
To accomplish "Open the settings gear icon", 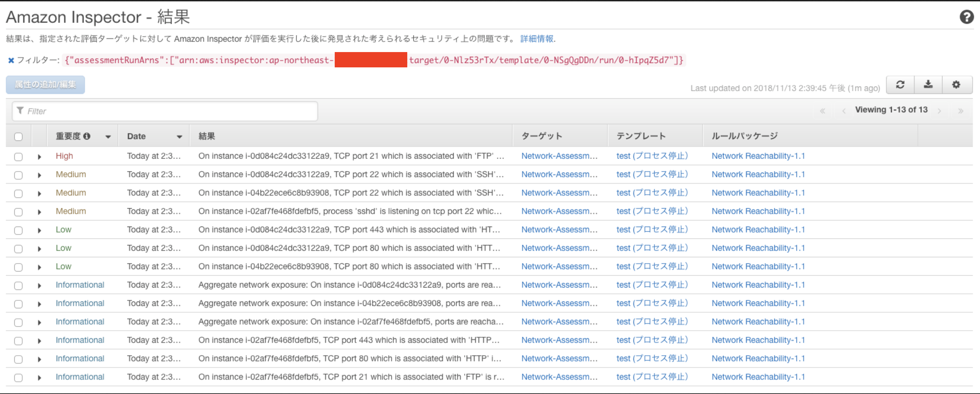I will coord(957,84).
